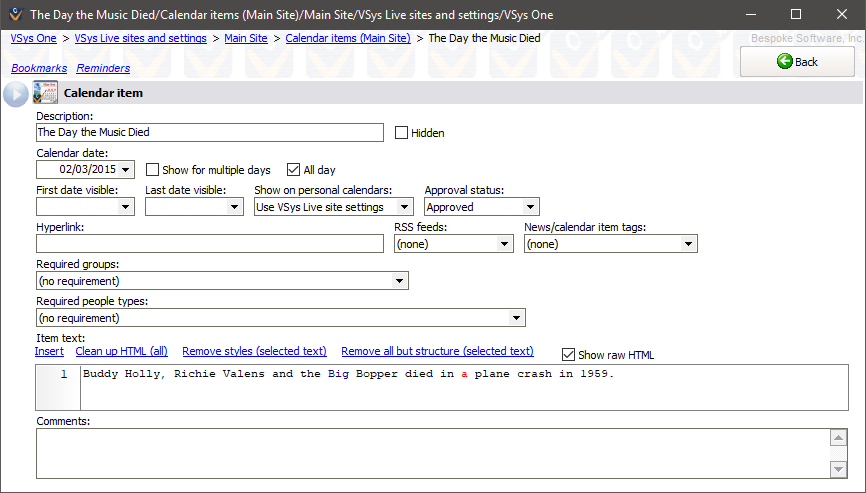
Task: Open the Bookmarks link
Action: pos(39,68)
